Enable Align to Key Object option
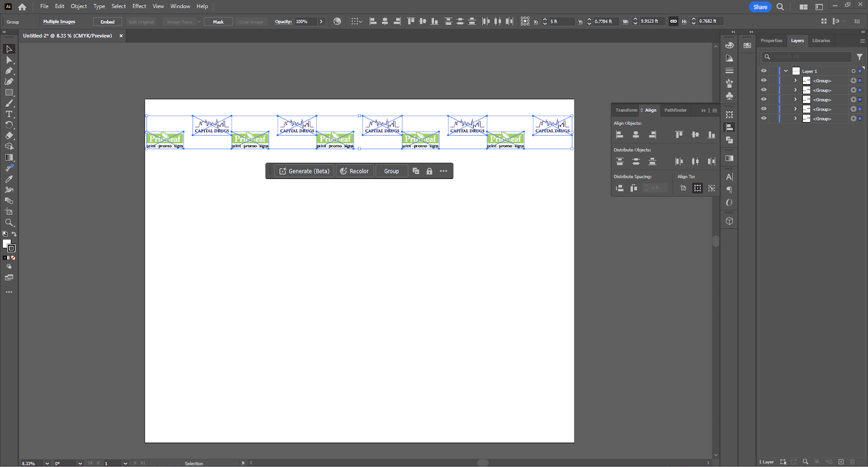868x467 pixels. [x=712, y=188]
